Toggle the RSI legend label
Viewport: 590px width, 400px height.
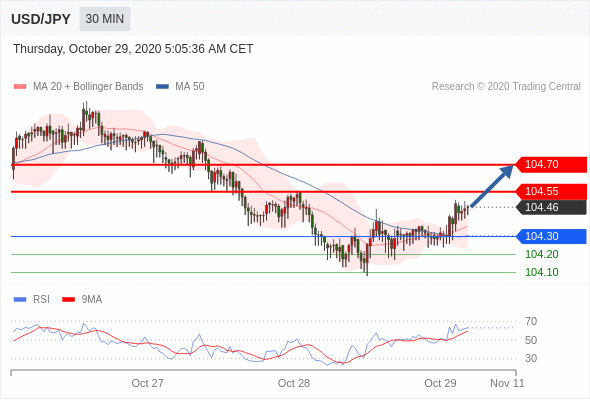[41, 300]
